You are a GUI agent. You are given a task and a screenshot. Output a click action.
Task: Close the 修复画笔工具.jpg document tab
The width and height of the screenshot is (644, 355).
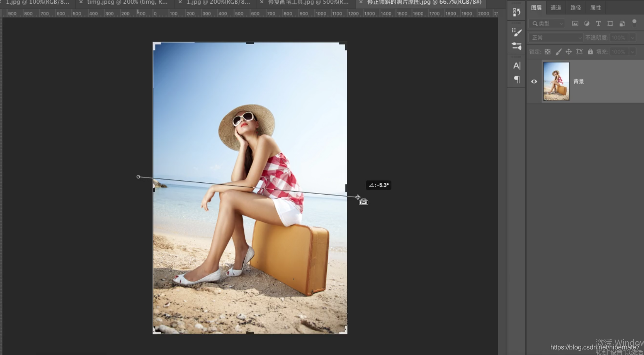coord(262,2)
